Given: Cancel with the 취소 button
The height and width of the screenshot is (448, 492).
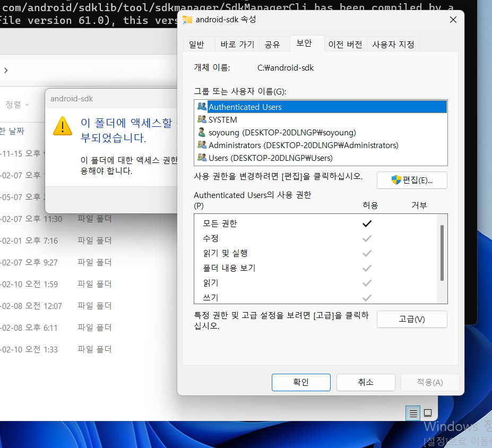Looking at the screenshot, I should [x=366, y=382].
